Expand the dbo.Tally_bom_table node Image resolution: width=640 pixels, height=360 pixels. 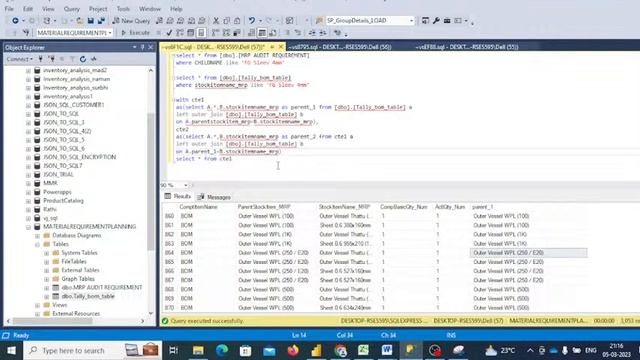pos(47,296)
